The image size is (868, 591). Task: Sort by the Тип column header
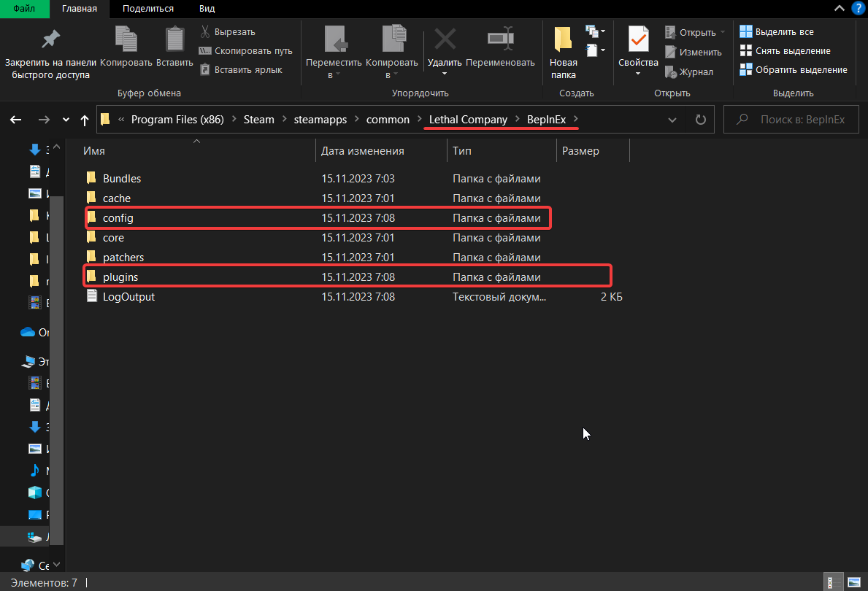pos(501,150)
